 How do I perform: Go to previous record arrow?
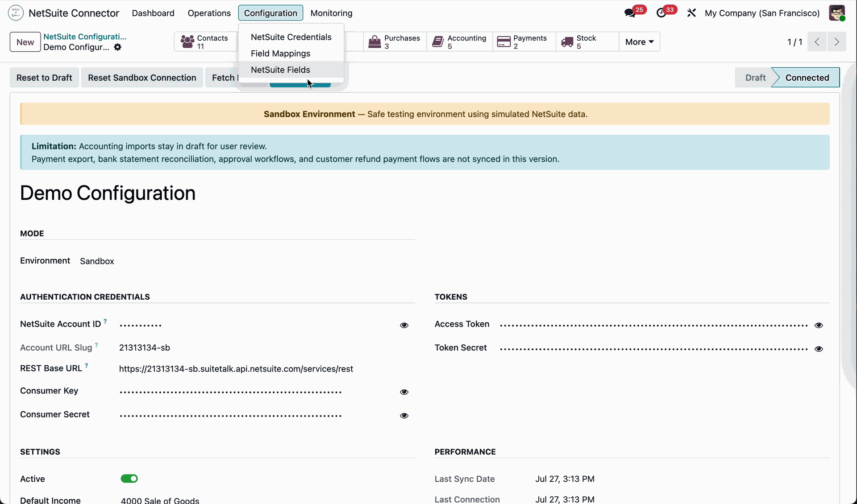tap(817, 42)
